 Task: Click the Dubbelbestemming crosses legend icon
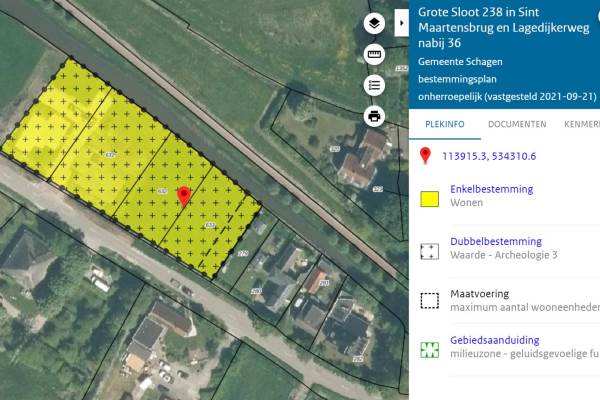coord(430,250)
